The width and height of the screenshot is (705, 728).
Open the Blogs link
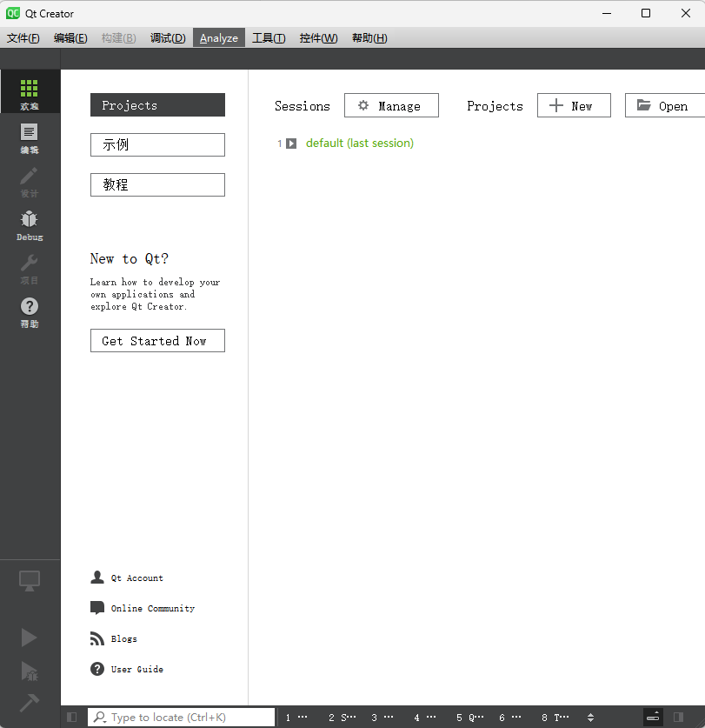pyautogui.click(x=114, y=639)
